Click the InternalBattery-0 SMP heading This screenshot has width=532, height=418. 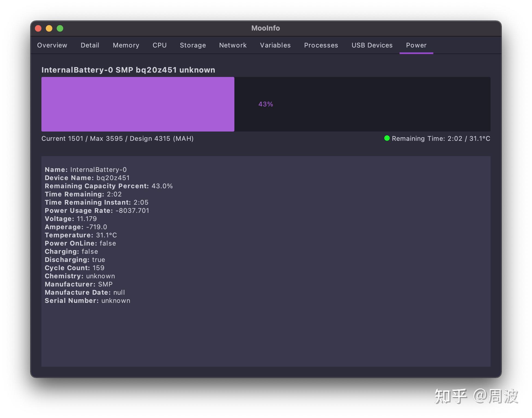point(128,70)
